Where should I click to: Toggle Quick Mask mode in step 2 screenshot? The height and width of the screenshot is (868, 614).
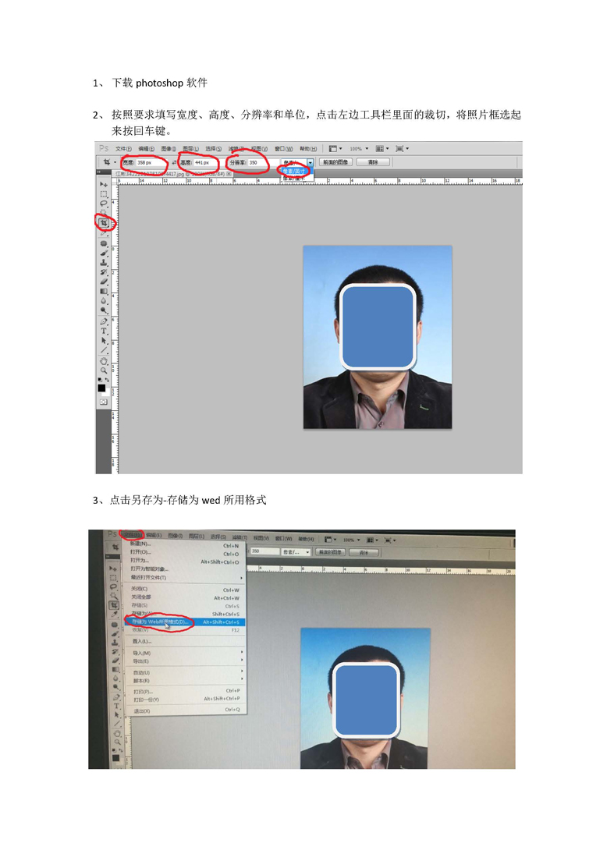point(104,402)
